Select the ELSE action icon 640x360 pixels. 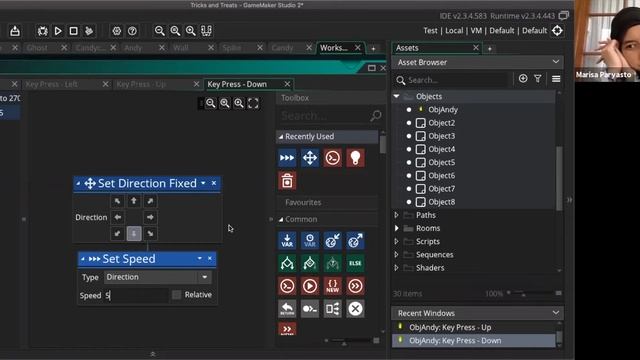pyautogui.click(x=355, y=263)
